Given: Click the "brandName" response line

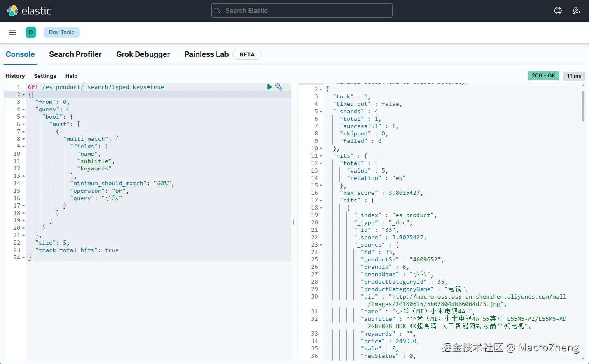Looking at the screenshot, I should 397,275.
